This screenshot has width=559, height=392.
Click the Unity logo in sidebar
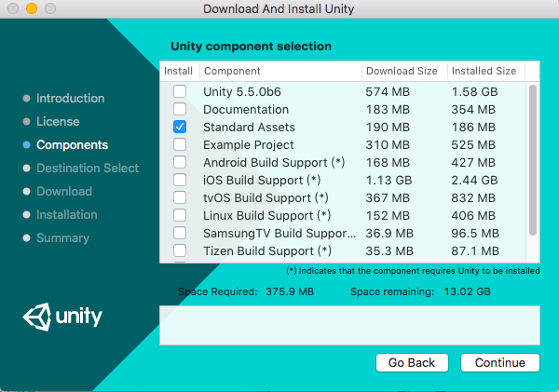click(x=62, y=316)
